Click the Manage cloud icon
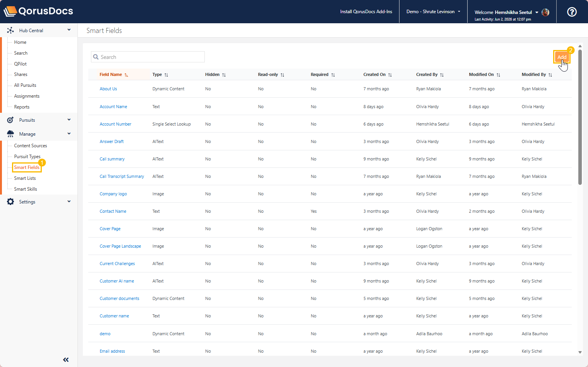588x367 pixels. (10, 134)
